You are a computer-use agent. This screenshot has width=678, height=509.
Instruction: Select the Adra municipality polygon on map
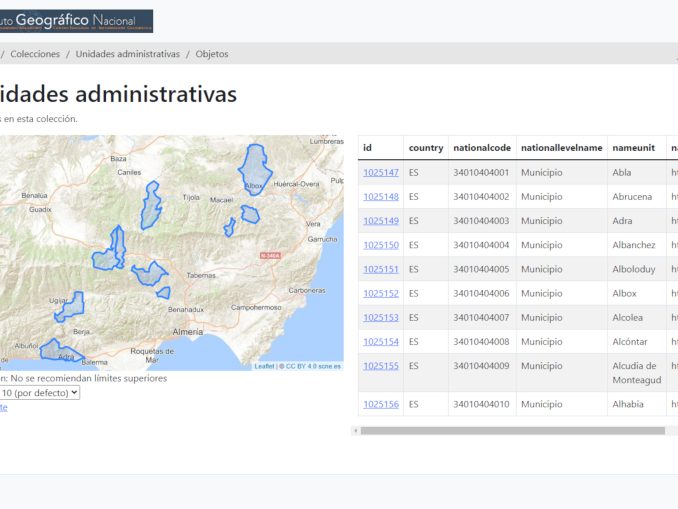pyautogui.click(x=56, y=349)
